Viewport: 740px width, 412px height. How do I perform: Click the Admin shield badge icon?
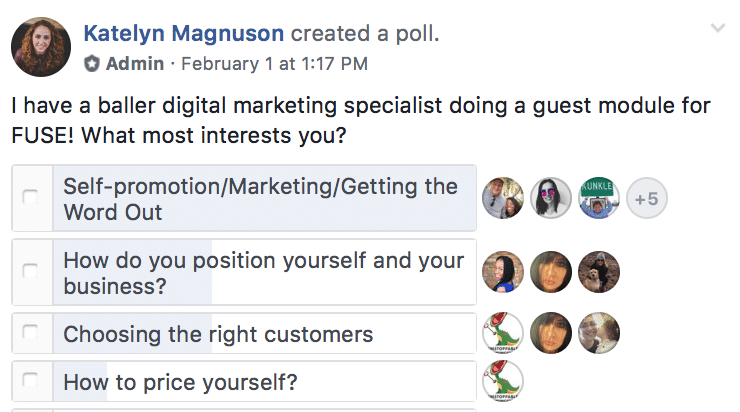[92, 64]
